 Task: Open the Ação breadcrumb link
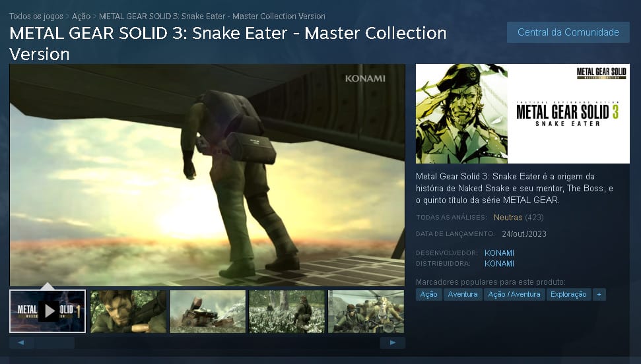[x=81, y=16]
